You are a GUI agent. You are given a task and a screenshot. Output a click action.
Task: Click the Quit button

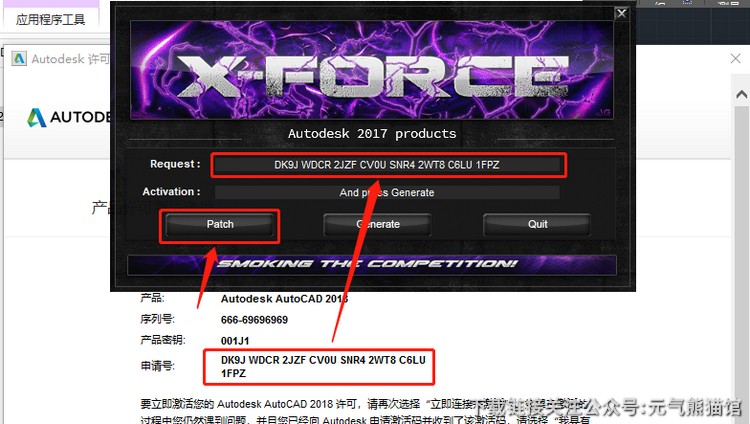pos(537,224)
